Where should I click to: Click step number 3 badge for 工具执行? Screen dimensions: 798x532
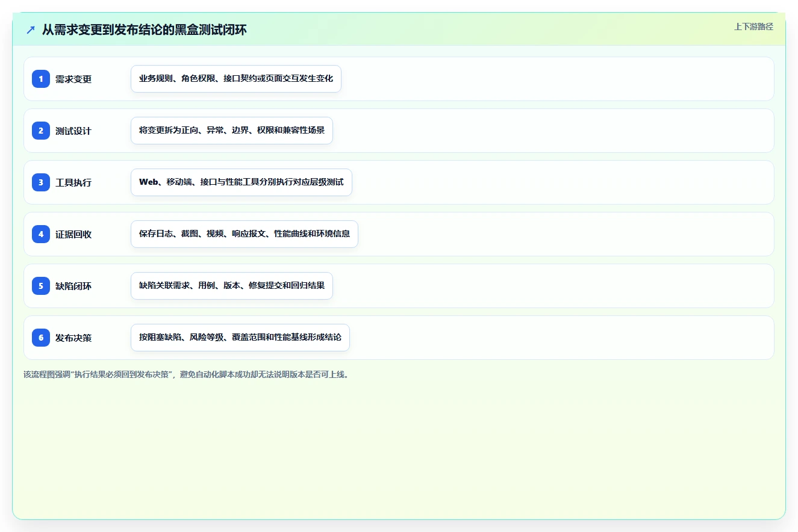(x=41, y=182)
